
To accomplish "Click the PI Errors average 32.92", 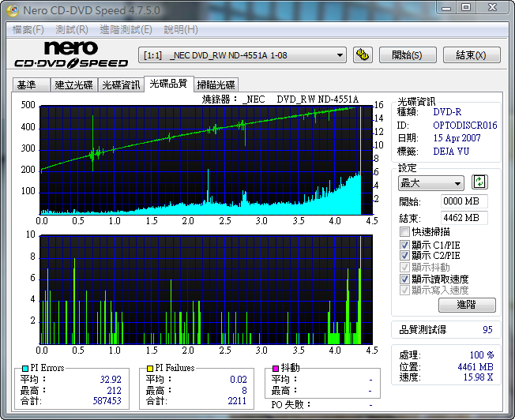I will coord(111,380).
